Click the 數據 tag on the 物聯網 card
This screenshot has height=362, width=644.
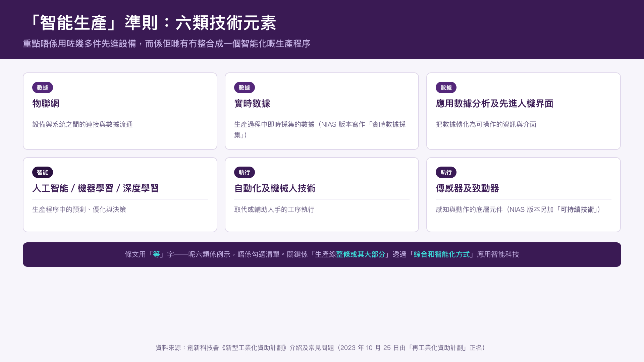point(43,87)
